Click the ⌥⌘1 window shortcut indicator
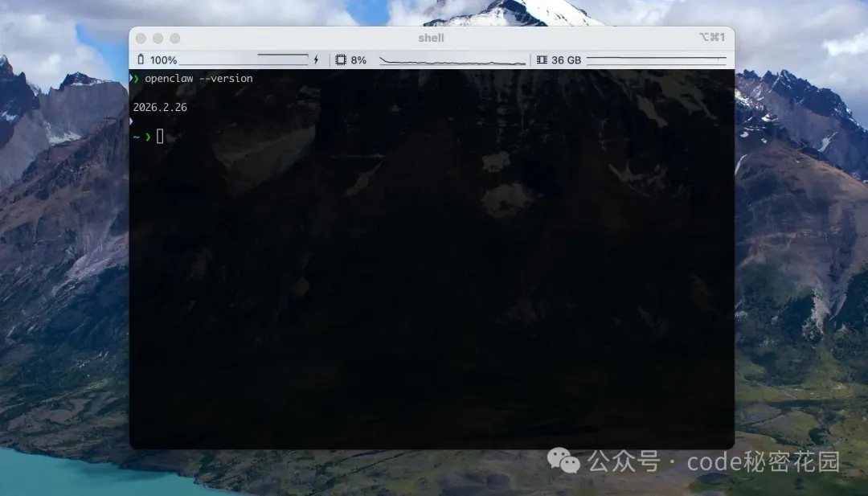The height and width of the screenshot is (496, 868). tap(711, 38)
